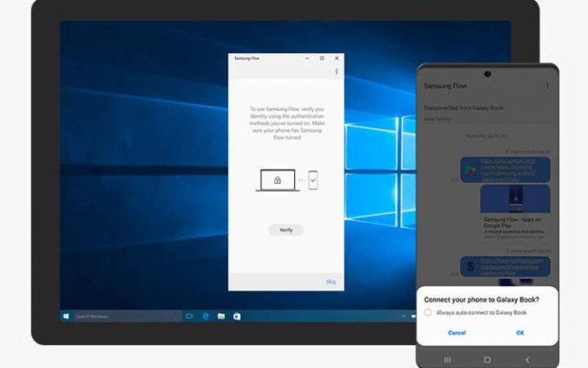Open the Samsung Flow window's three-dot menu

336,71
